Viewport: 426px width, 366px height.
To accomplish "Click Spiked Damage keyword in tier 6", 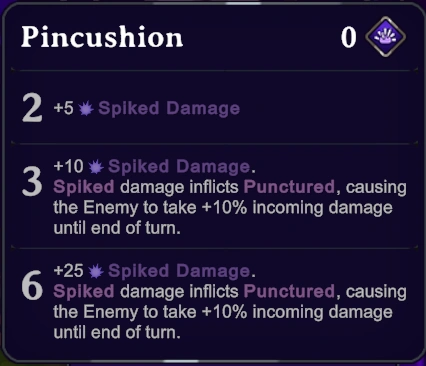I will [179, 271].
